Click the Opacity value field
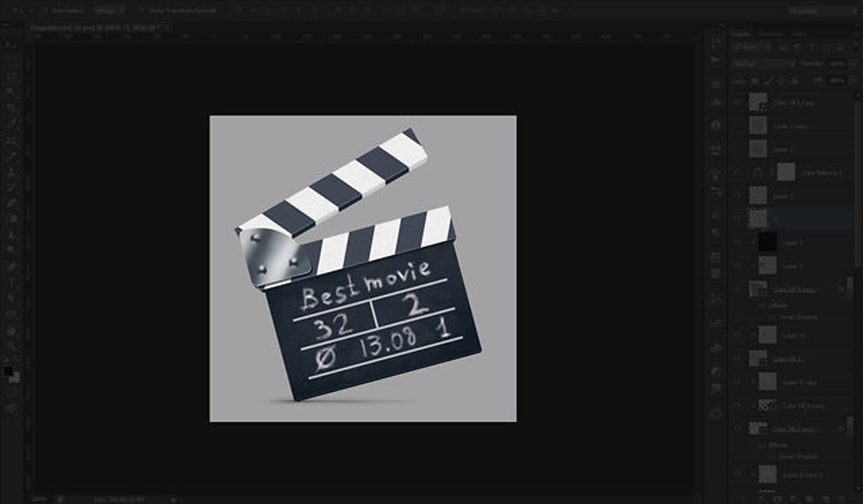 pyautogui.click(x=838, y=64)
